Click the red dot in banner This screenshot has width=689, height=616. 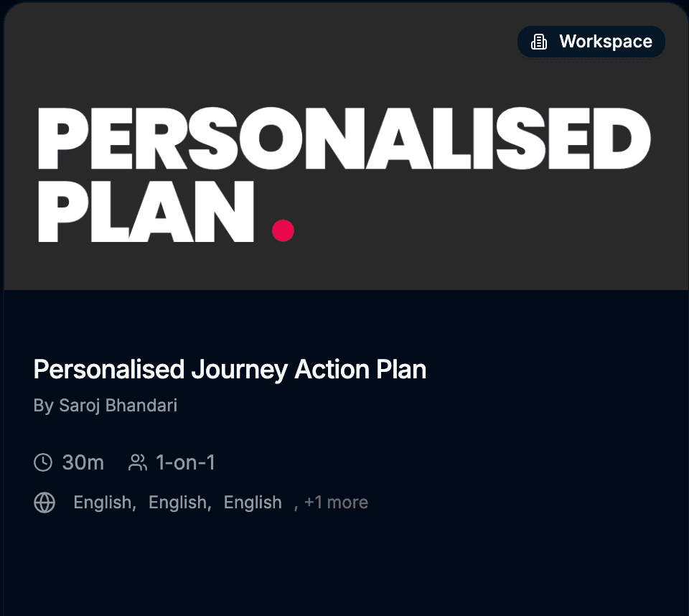pos(283,230)
